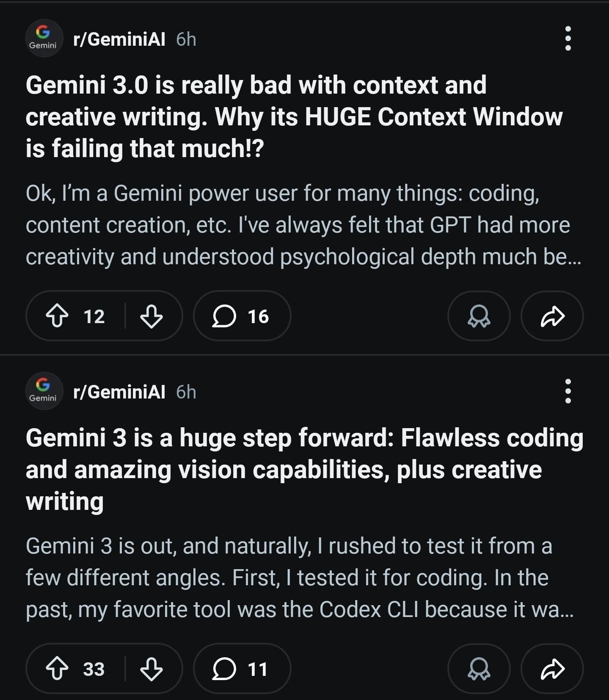This screenshot has height=700, width=609.
Task: Tap the r/GeminiAI avatar on the second post
Action: coord(44,391)
